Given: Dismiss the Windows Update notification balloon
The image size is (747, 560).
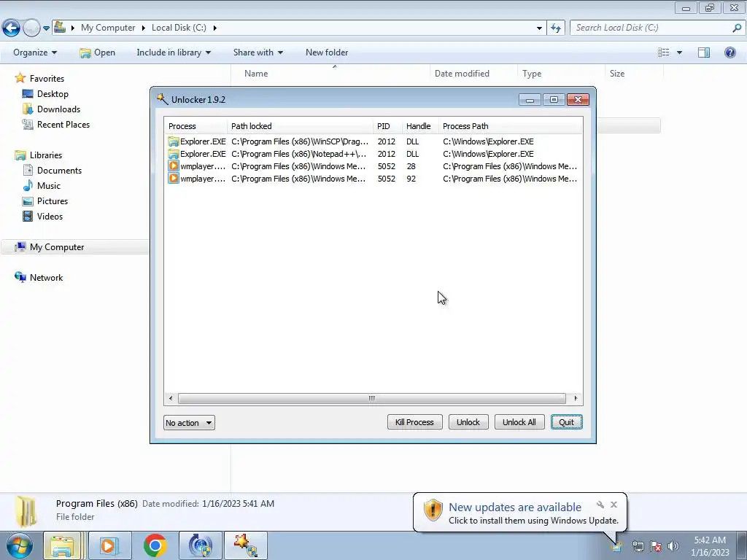Looking at the screenshot, I should [614, 505].
